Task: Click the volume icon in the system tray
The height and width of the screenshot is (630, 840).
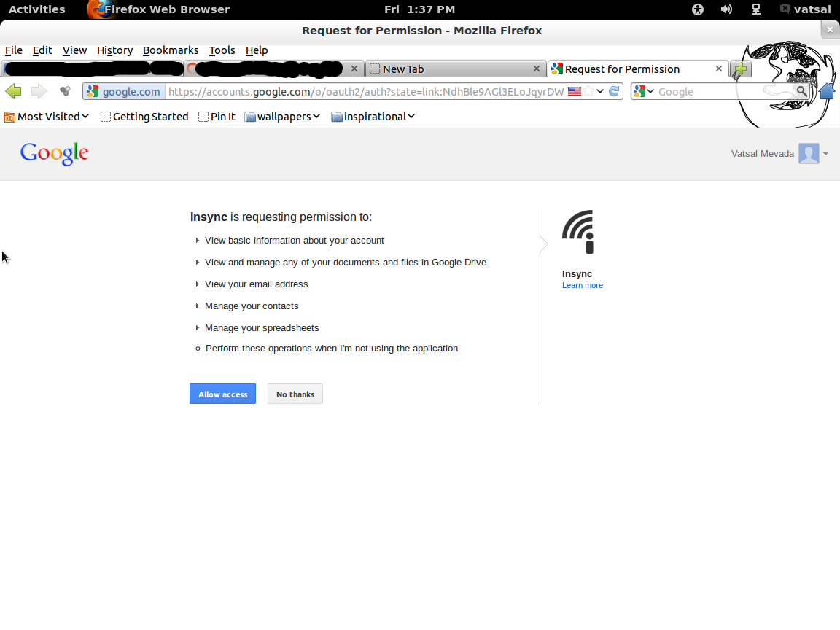Action: pos(726,9)
